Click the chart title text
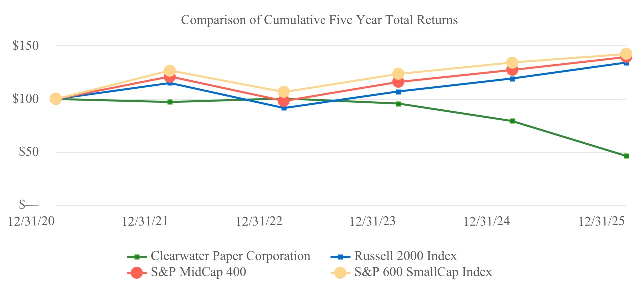644x300 pixels. coord(320,20)
